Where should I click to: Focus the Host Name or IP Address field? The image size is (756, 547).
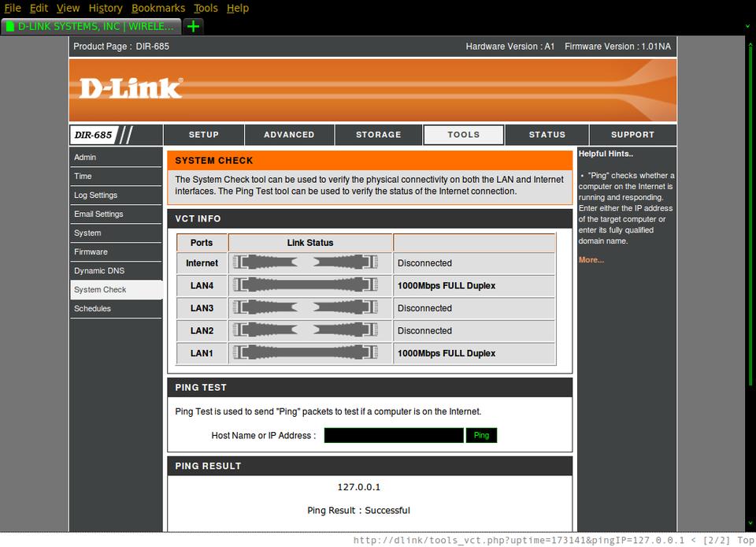pos(394,435)
